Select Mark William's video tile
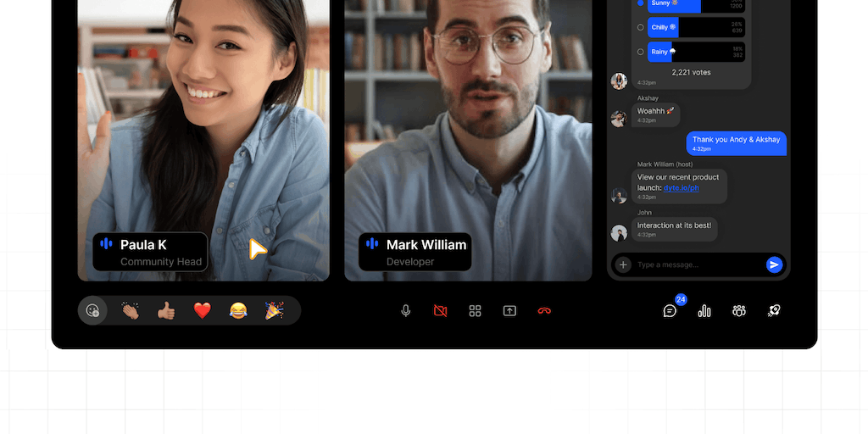 [x=468, y=140]
